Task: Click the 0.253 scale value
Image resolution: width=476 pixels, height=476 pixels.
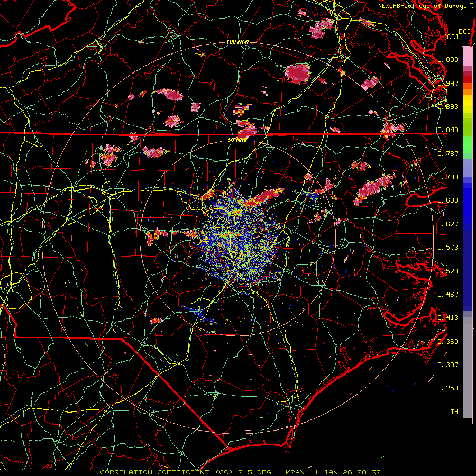Action: coord(448,388)
